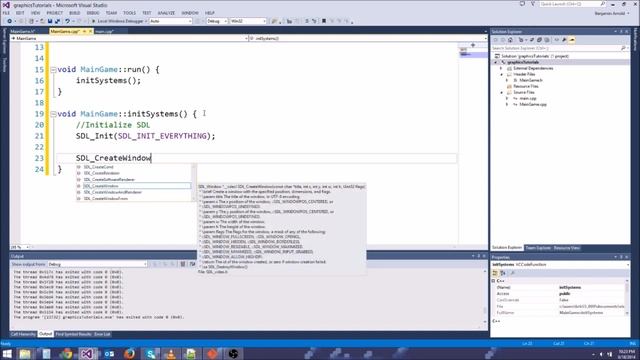The width and height of the screenshot is (640, 360).
Task: Open the HELP menu
Action: (210, 13)
